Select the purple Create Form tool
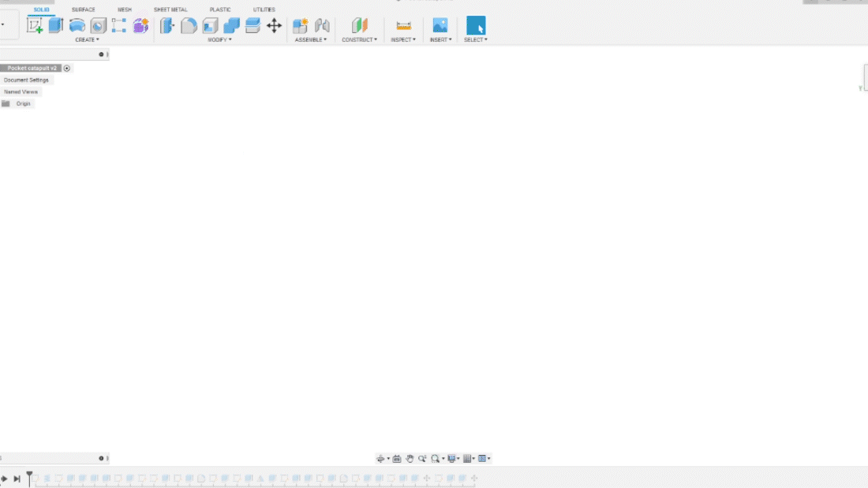This screenshot has height=488, width=868. 140,25
